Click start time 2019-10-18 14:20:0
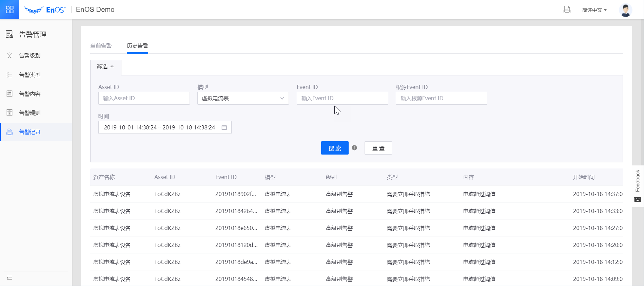Screen dimensions: 644x286 tap(598, 245)
